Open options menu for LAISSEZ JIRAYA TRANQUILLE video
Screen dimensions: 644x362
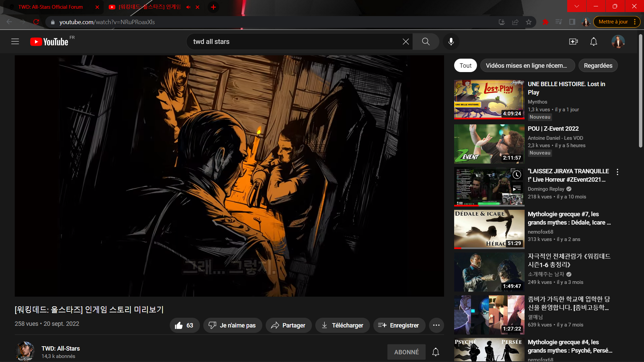click(x=617, y=172)
